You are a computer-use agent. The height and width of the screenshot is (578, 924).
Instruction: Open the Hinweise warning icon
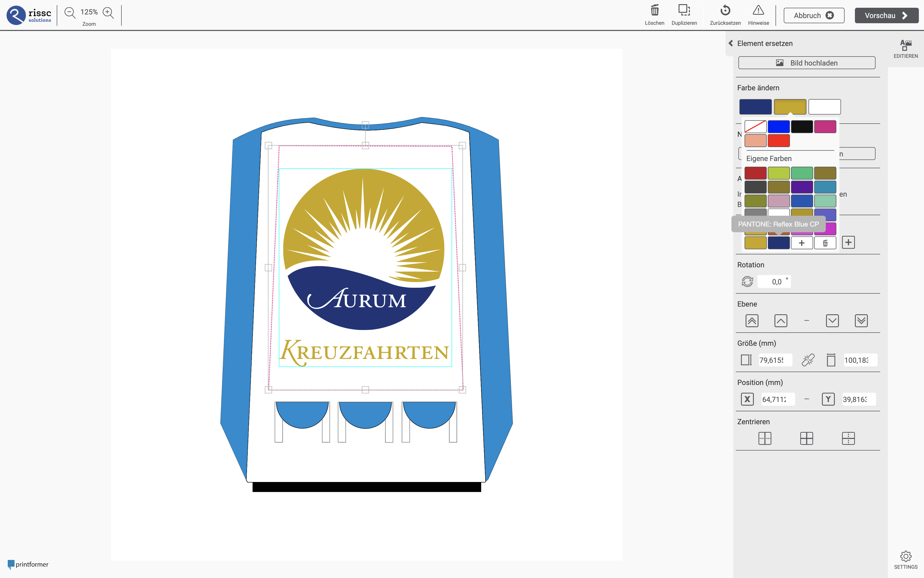tap(758, 10)
